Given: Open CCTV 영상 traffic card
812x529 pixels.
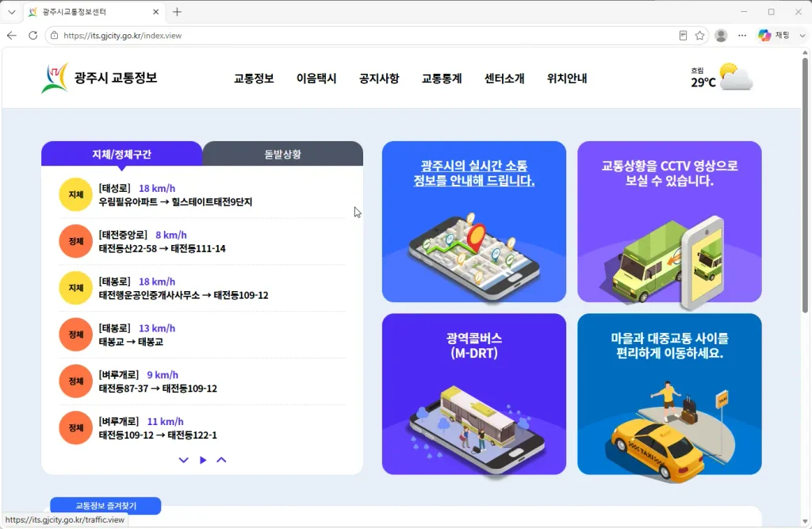Looking at the screenshot, I should point(669,221).
